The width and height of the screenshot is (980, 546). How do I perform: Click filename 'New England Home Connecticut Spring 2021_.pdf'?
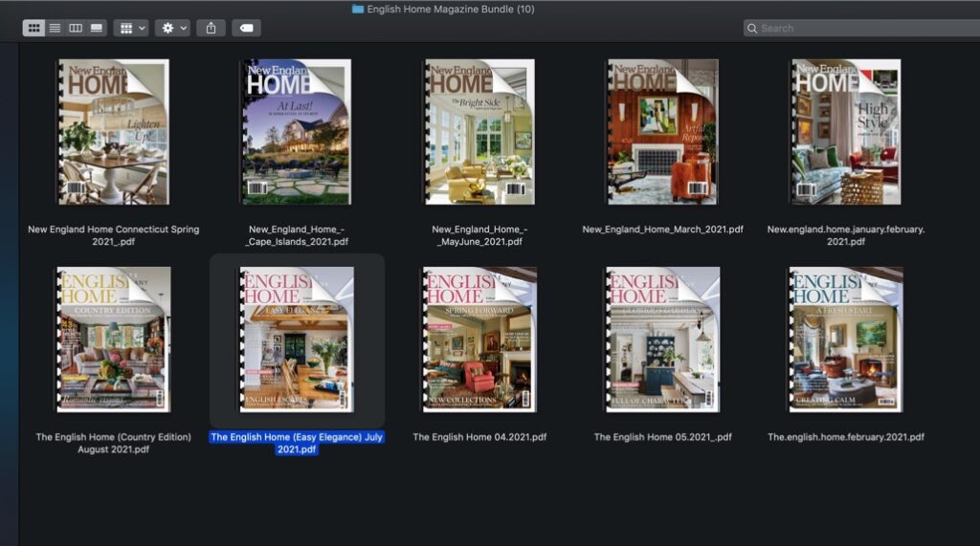click(113, 235)
